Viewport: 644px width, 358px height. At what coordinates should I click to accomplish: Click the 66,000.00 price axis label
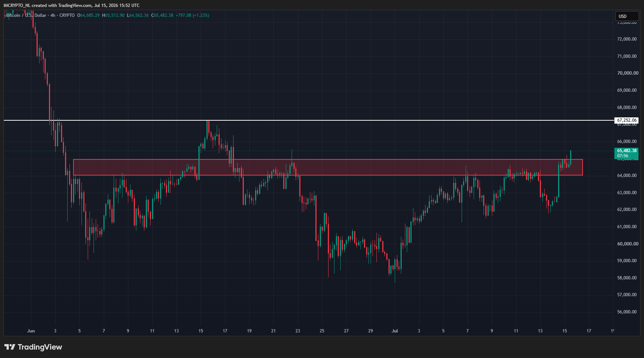pos(627,142)
